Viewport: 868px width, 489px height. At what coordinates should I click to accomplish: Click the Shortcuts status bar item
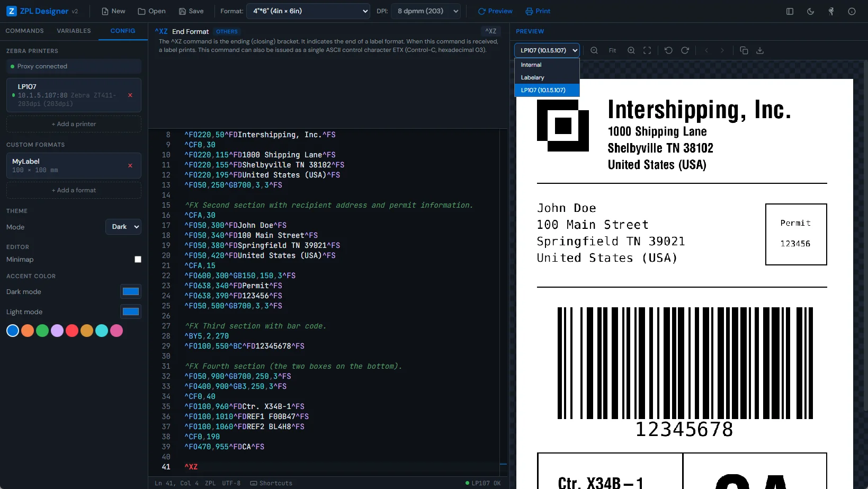271,483
